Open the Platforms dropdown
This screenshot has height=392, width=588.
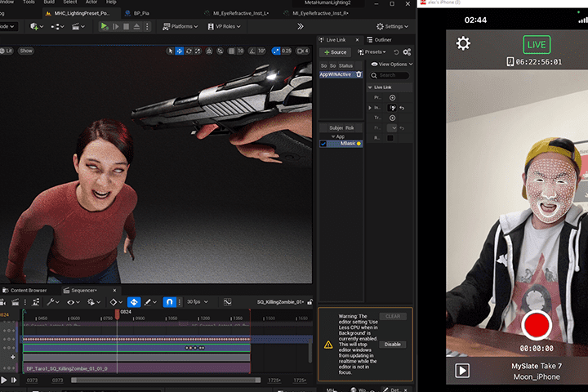click(180, 26)
